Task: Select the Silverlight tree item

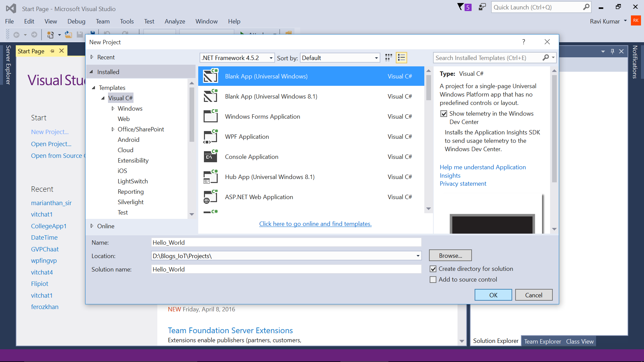Action: [130, 202]
